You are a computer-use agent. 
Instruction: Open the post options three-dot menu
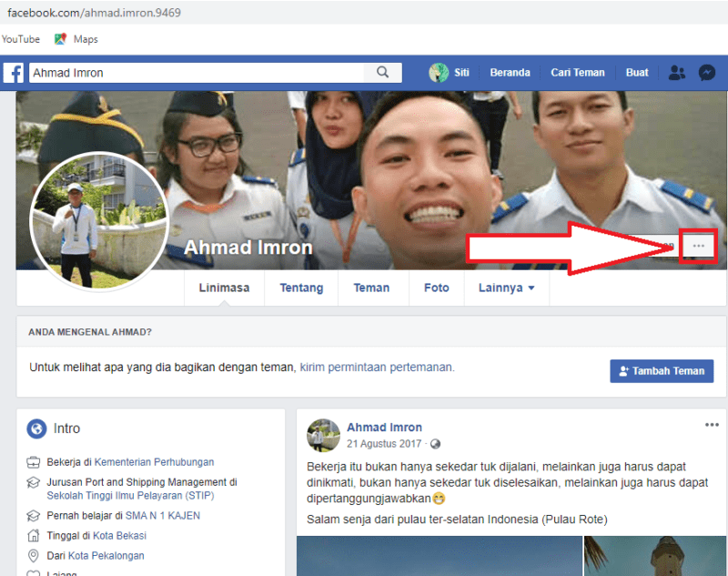coord(712,425)
